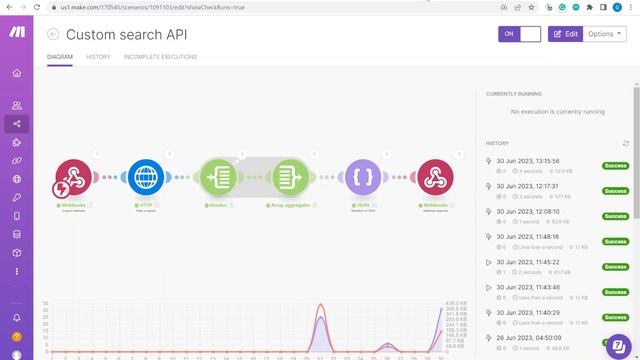Open run 30 Jun 2023, 11:45:22
The image size is (640, 360).
(528, 262)
